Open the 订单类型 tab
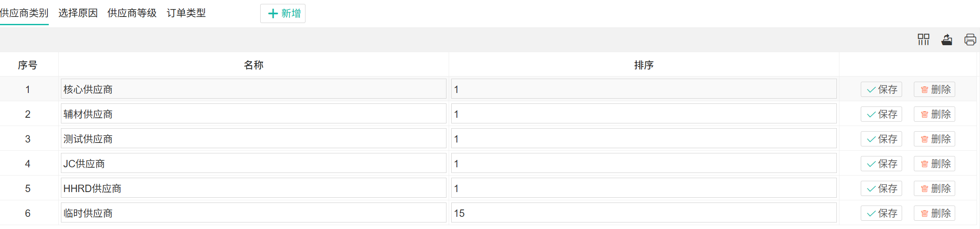Screen dimensions: 980x229 pos(186,13)
